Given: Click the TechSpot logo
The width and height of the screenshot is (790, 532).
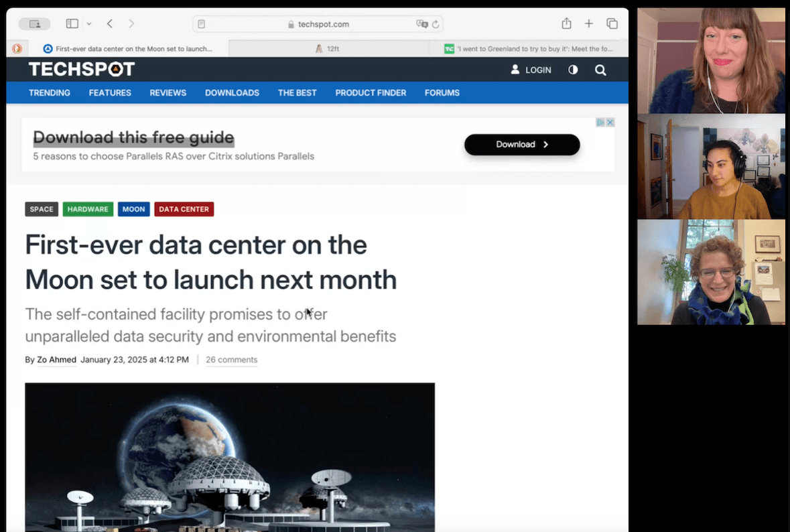Looking at the screenshot, I should [x=82, y=69].
